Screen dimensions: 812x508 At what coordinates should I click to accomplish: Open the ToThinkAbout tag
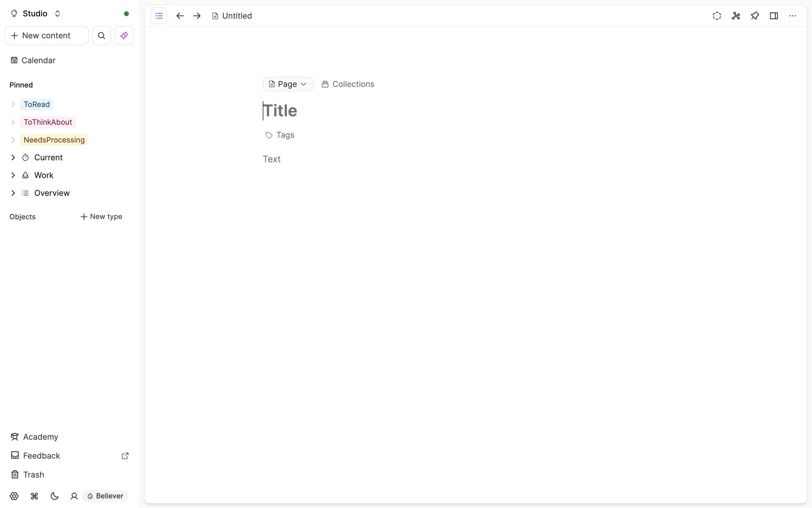click(48, 122)
